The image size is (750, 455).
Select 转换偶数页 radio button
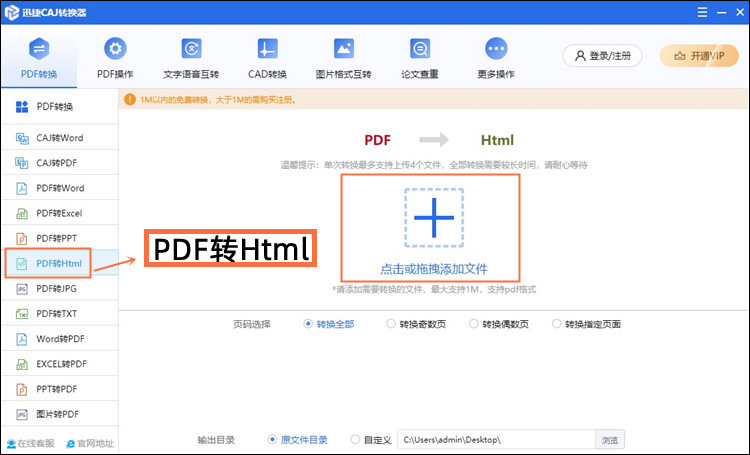pyautogui.click(x=474, y=324)
